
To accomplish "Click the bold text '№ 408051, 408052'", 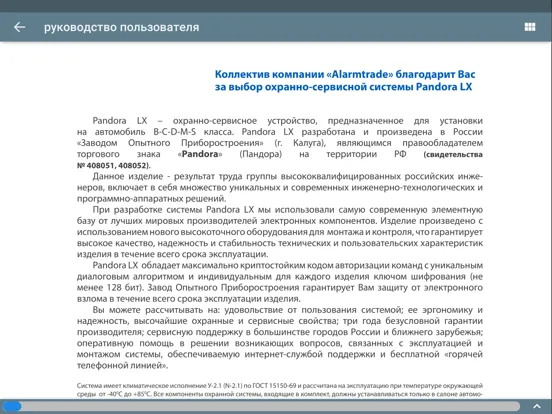I will coord(112,165).
